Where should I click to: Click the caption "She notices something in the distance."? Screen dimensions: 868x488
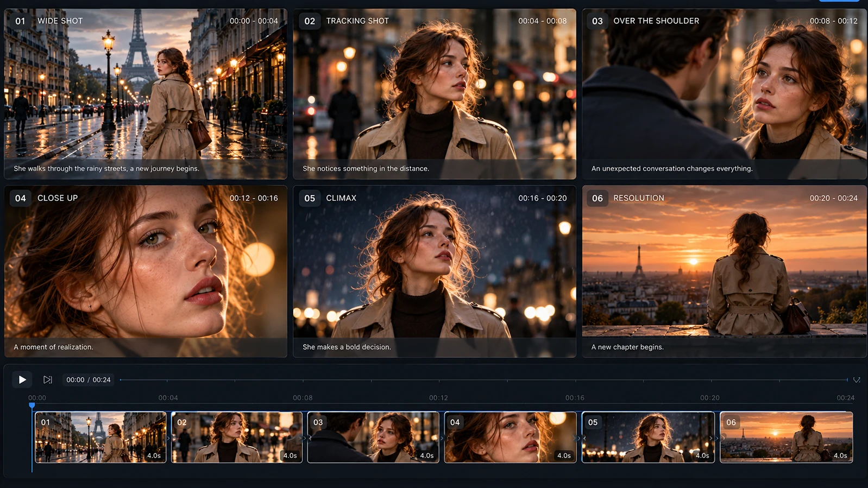pyautogui.click(x=366, y=169)
